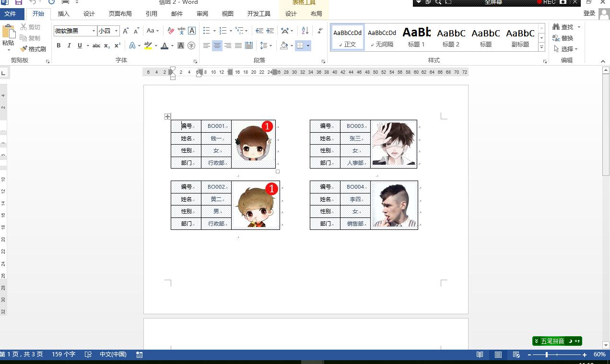Expand borders dropdown arrow

tap(308, 45)
